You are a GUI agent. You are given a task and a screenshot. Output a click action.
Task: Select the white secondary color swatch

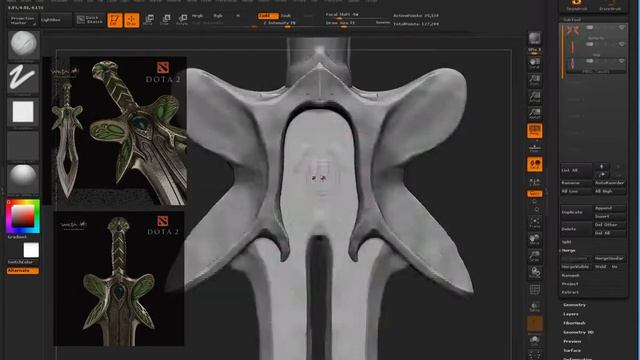coord(31,250)
